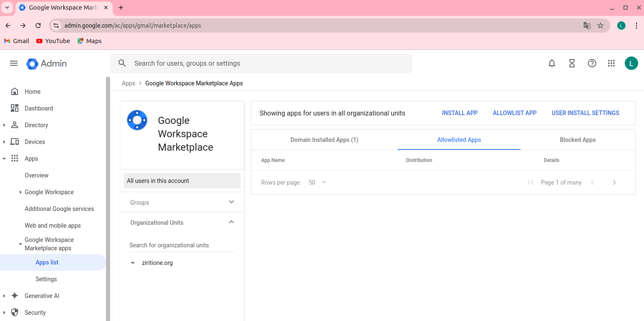Click ALLOWLIST APP

pyautogui.click(x=515, y=113)
